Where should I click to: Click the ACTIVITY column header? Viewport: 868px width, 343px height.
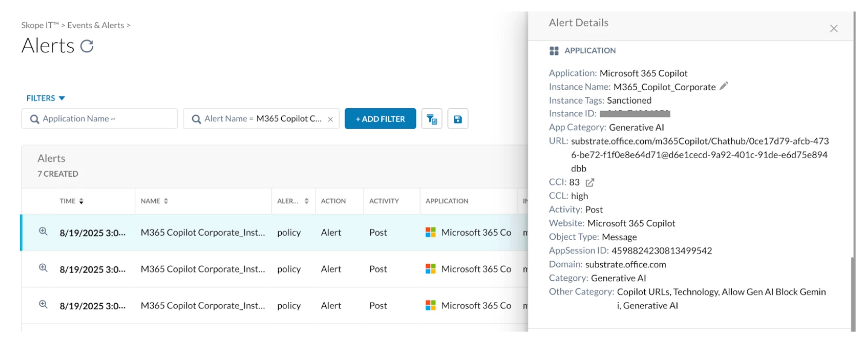click(384, 201)
